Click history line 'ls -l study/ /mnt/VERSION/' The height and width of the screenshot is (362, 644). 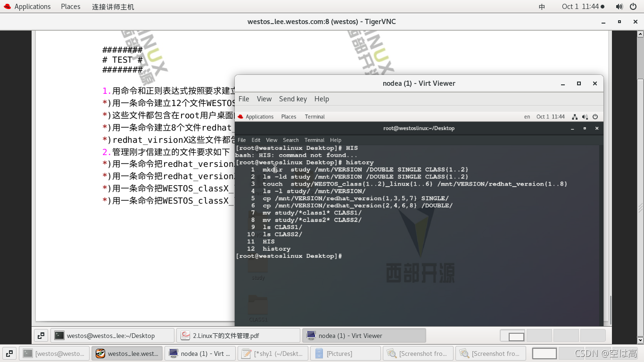pyautogui.click(x=314, y=191)
